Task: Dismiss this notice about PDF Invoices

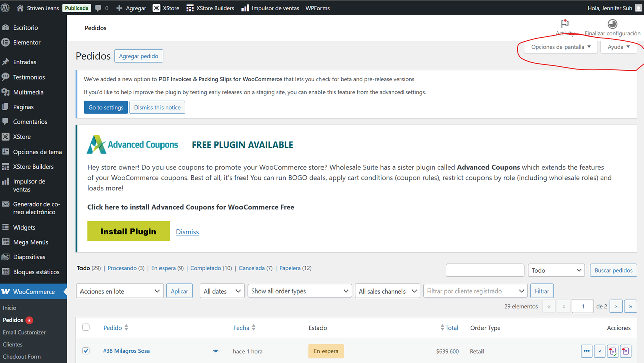Action: click(157, 107)
